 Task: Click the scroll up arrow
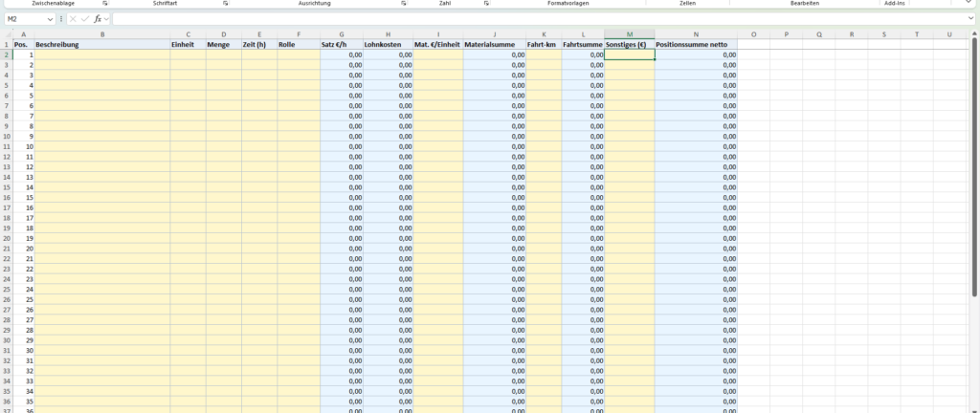click(x=974, y=33)
